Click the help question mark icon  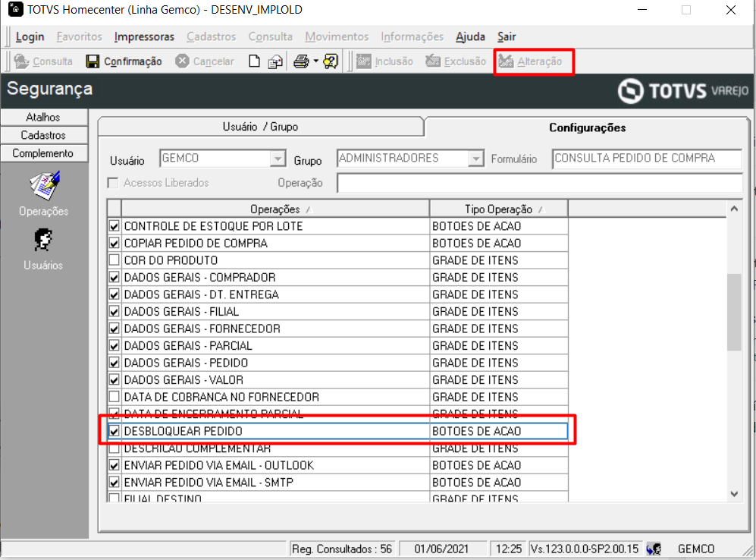pyautogui.click(x=331, y=61)
